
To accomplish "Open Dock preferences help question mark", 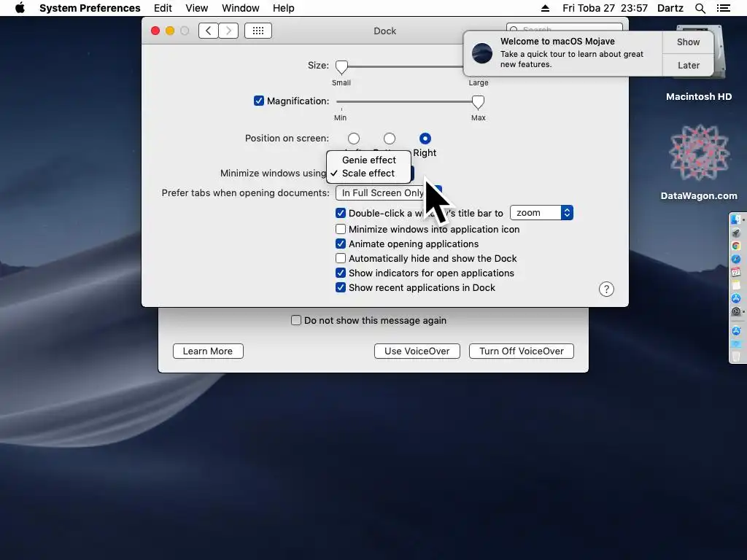I will pyautogui.click(x=606, y=289).
